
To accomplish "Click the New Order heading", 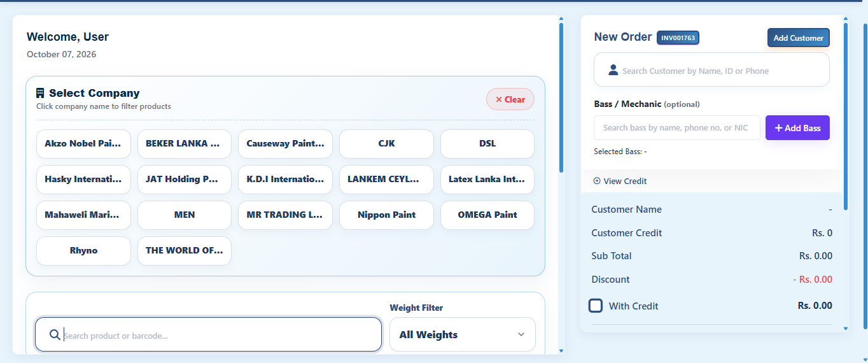I will pyautogui.click(x=623, y=37).
